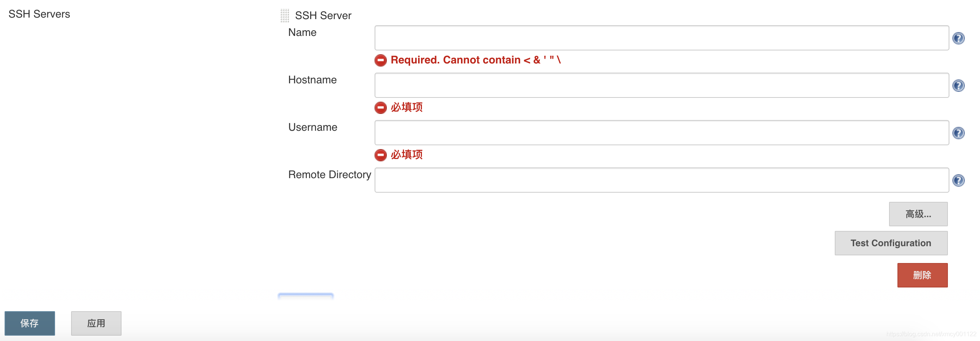Select the SSH Server heading text

(323, 16)
